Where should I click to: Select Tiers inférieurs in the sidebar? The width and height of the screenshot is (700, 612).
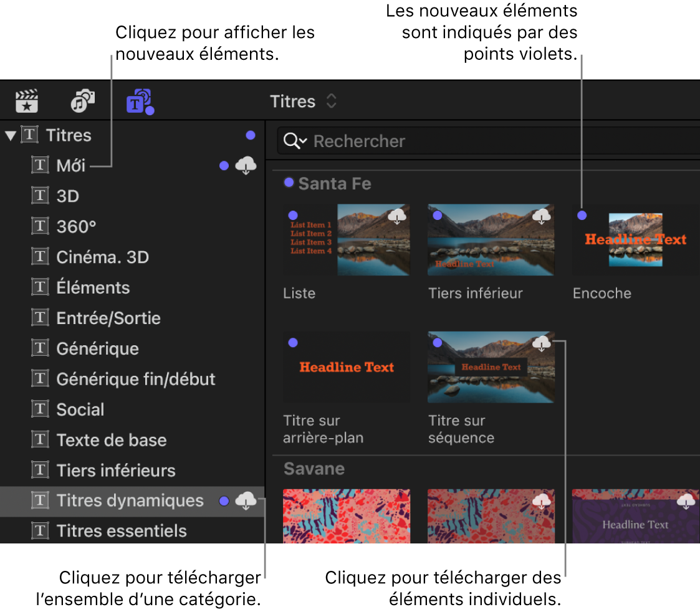point(115,471)
